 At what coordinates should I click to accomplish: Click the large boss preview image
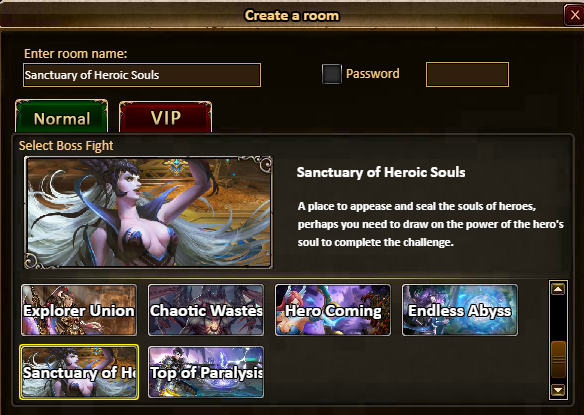[148, 212]
